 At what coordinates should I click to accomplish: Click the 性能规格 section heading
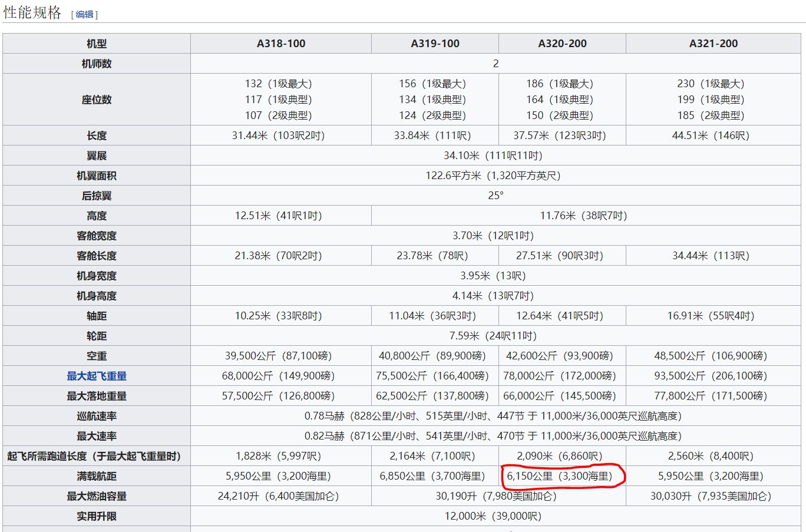coord(32,13)
